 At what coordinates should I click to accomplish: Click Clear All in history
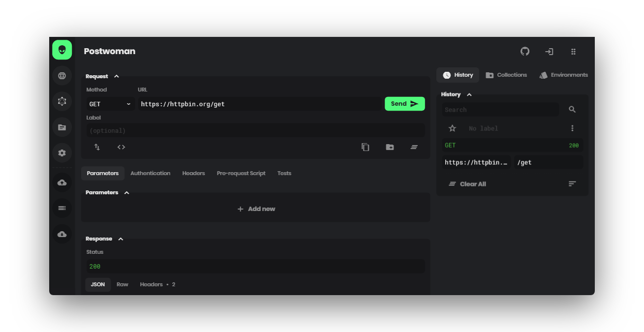click(467, 184)
